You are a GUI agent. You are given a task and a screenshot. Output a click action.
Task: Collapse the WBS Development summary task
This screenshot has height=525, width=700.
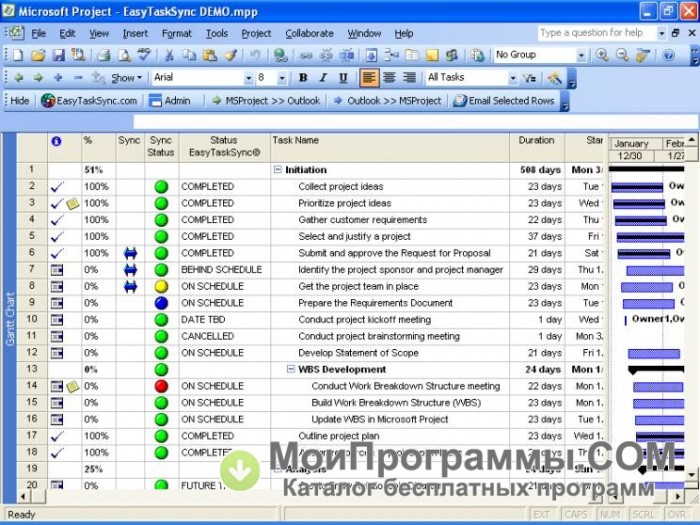(x=291, y=369)
